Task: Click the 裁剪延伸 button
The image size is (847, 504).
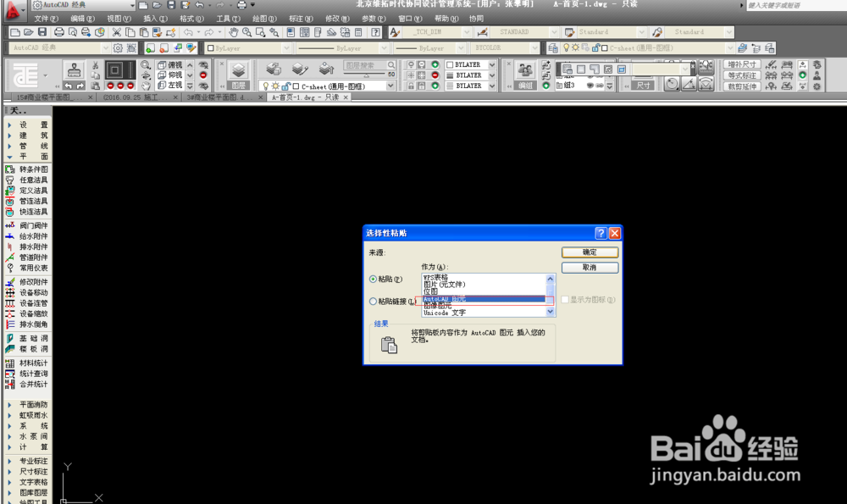Action: point(742,86)
